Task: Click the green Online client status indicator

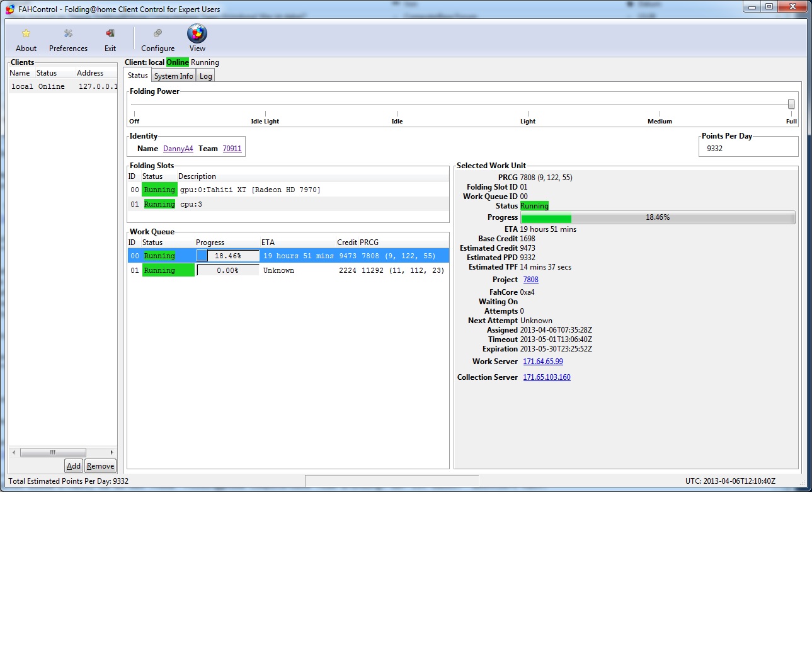Action: coord(178,62)
